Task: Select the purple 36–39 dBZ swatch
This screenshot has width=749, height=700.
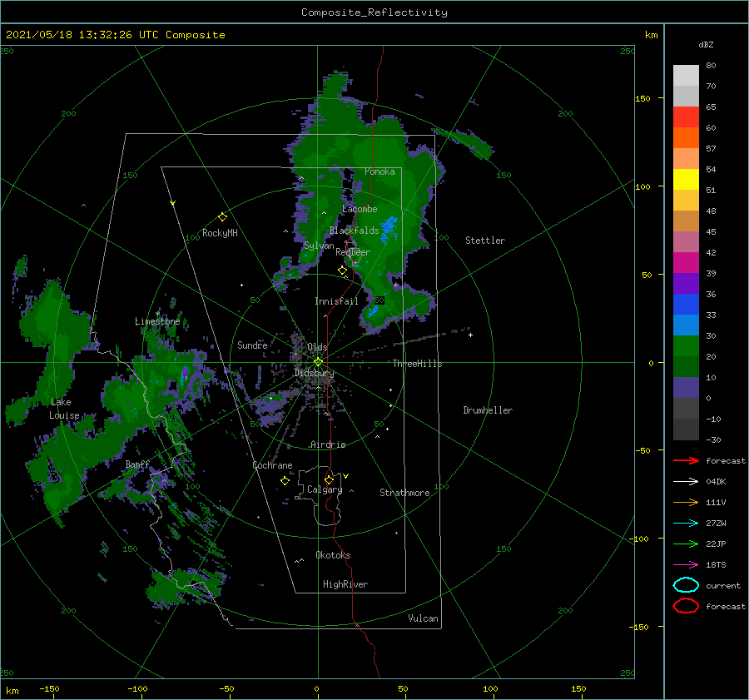Action: tap(686, 284)
